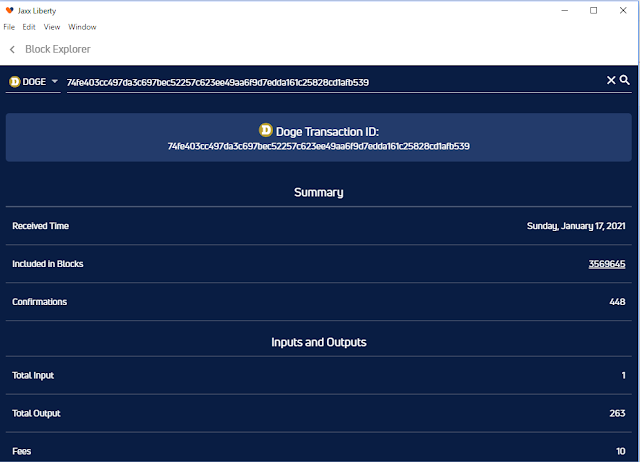Maximize the Jaxx Liberty window
640x462 pixels.
pos(593,11)
